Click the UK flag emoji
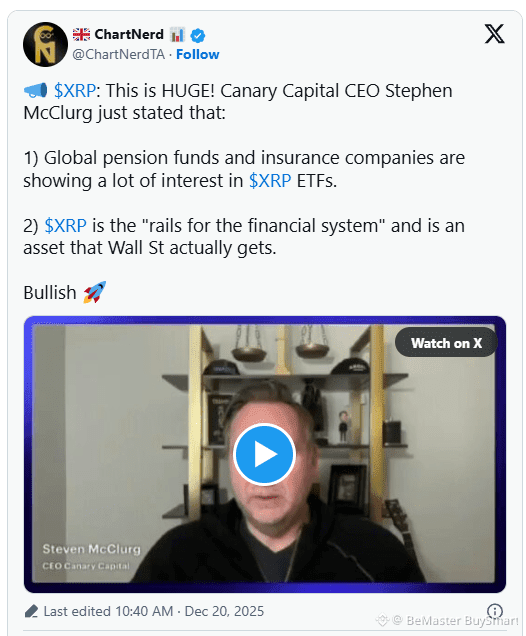This screenshot has height=636, width=526. [x=82, y=35]
